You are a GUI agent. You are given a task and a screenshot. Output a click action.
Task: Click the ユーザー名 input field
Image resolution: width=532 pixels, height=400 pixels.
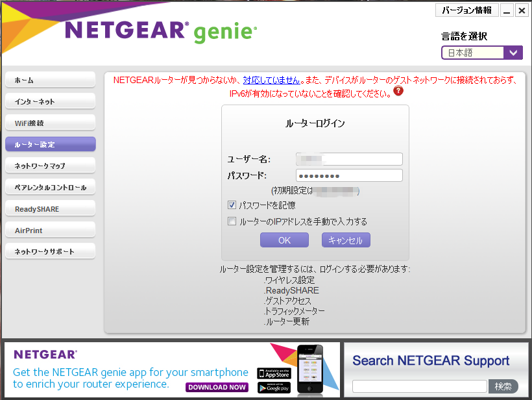pos(349,159)
